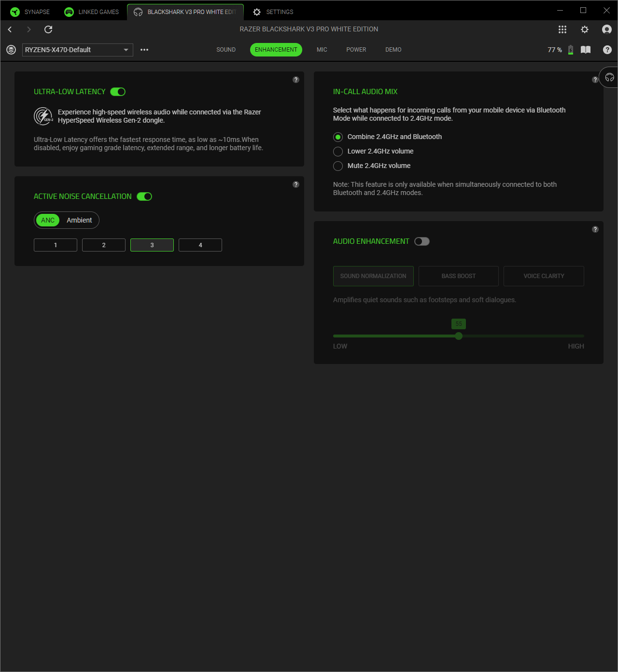Viewport: 618px width, 672px height.
Task: Open the user guide book icon
Action: click(x=586, y=50)
